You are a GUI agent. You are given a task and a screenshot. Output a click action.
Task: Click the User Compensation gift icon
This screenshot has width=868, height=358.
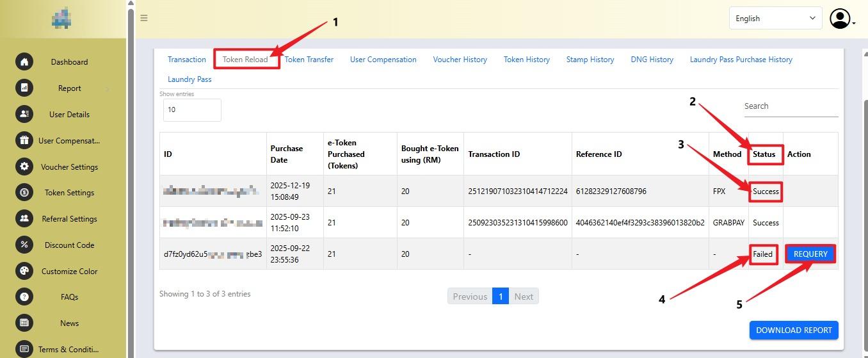click(24, 140)
